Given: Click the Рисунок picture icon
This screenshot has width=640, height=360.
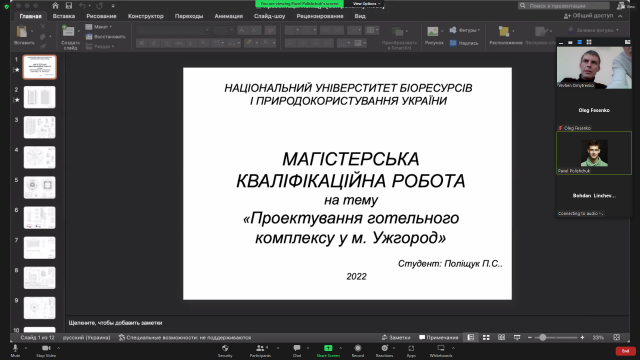Looking at the screenshot, I should pos(433,31).
